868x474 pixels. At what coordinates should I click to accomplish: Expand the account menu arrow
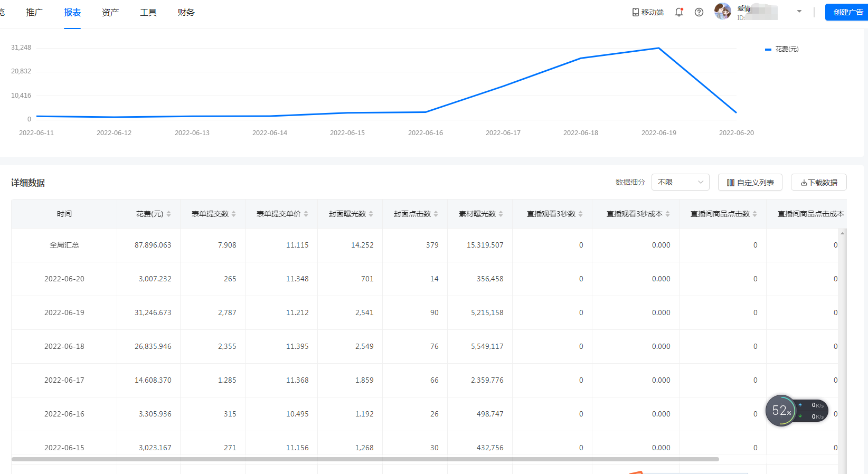(x=799, y=11)
